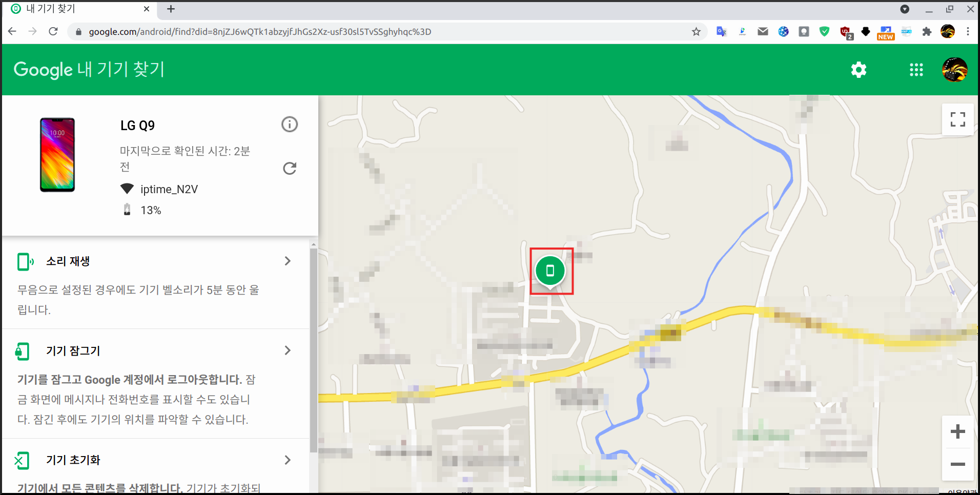Open the Google Translate extension

click(x=721, y=32)
